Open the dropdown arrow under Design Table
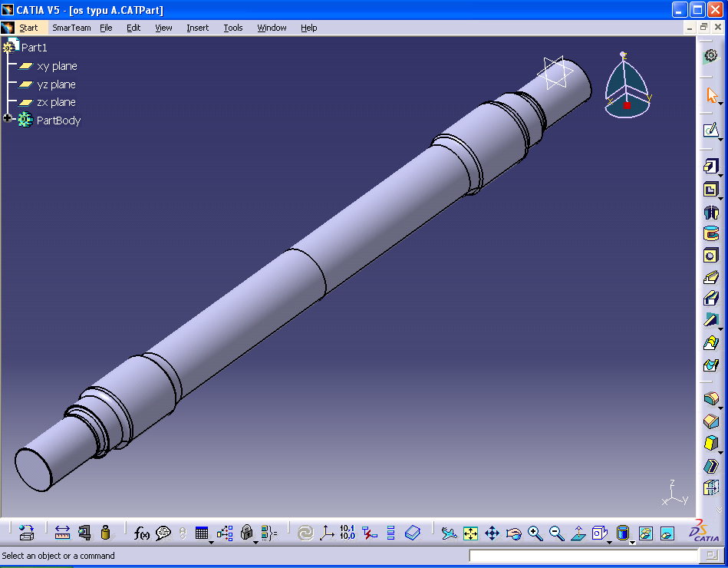The image size is (728, 568). pos(211,543)
